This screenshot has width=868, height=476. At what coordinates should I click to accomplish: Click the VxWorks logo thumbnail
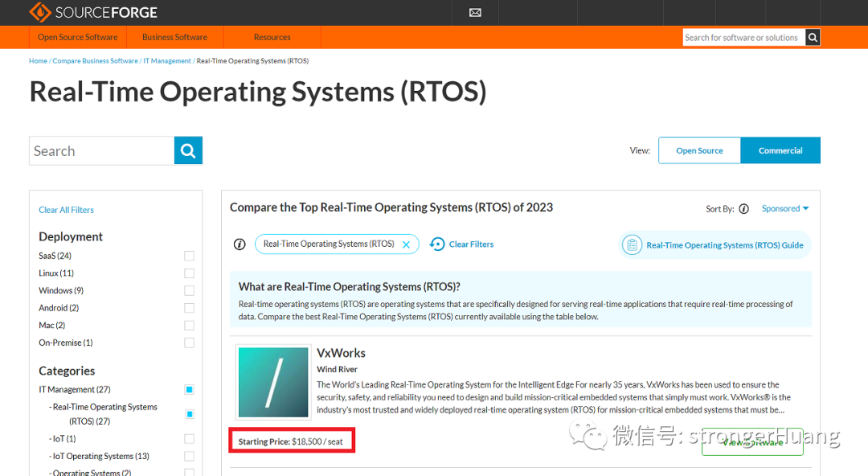click(x=272, y=382)
